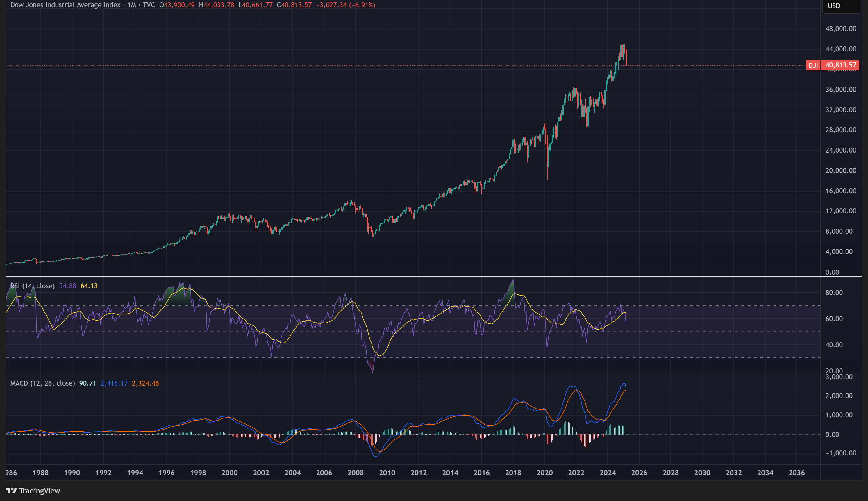868x501 pixels.
Task: Click the 2016 label on the time axis
Action: point(481,473)
